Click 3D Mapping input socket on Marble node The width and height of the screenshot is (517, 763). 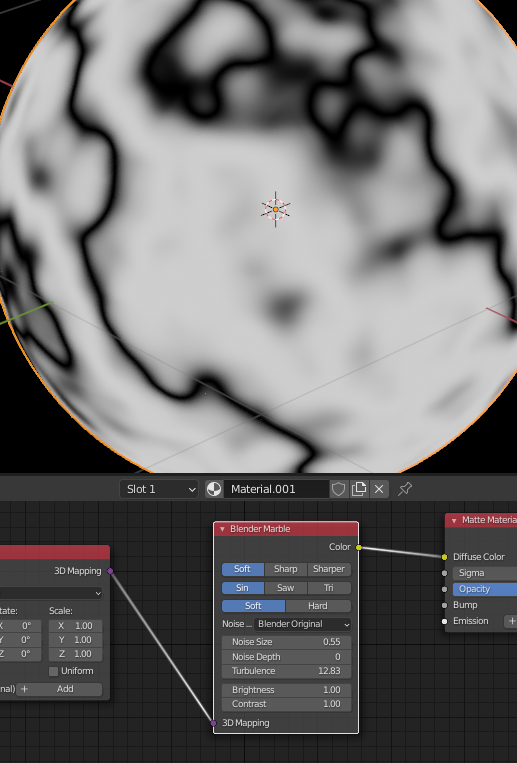click(213, 723)
